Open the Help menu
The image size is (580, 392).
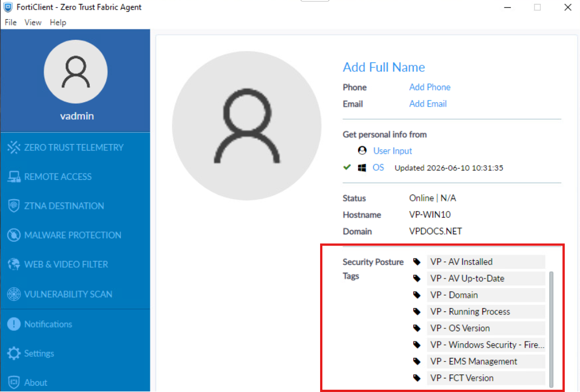point(58,22)
